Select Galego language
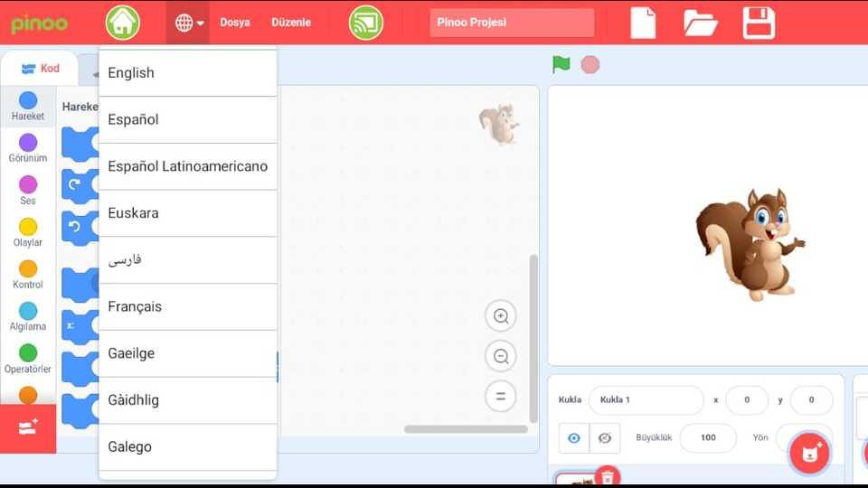The image size is (868, 488). tap(188, 447)
